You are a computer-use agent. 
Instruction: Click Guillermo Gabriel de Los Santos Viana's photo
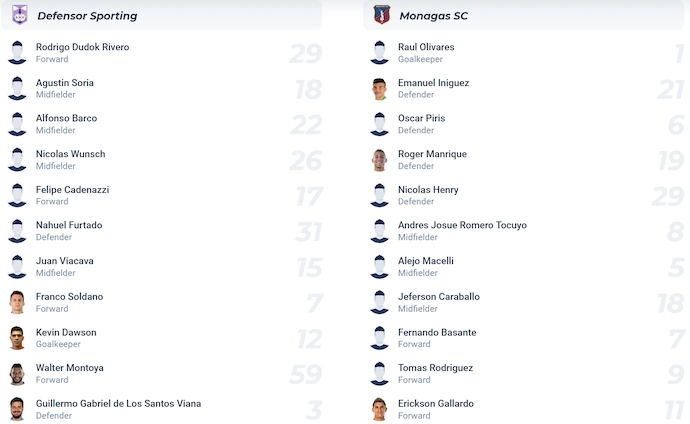(x=17, y=409)
